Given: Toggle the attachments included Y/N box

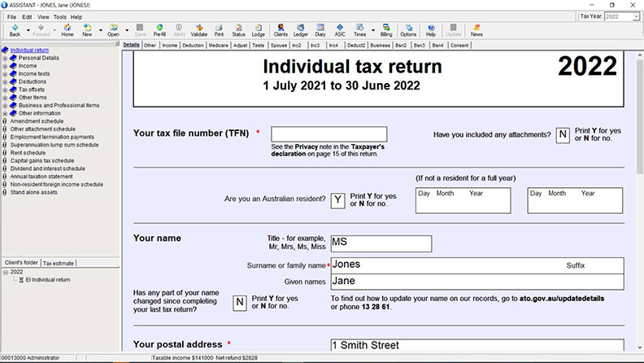Looking at the screenshot, I should coord(563,135).
